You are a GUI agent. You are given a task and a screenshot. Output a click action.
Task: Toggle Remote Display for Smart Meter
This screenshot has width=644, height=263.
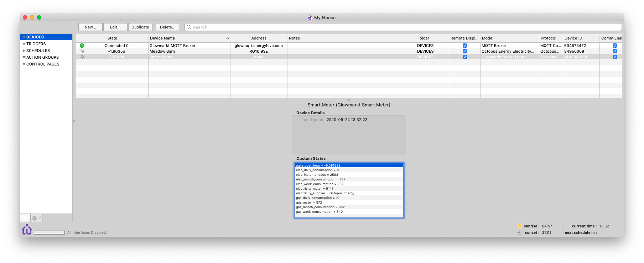coord(464,57)
